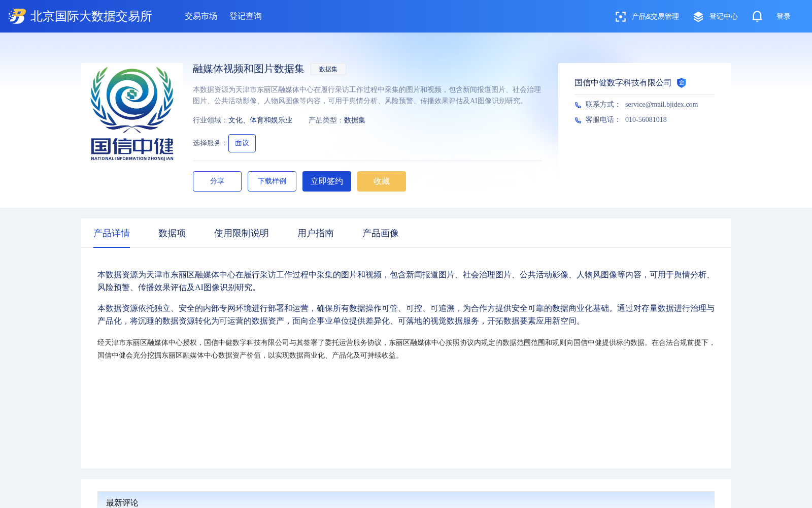Click the enterprise verified shield badge
This screenshot has width=812, height=508.
coord(682,83)
